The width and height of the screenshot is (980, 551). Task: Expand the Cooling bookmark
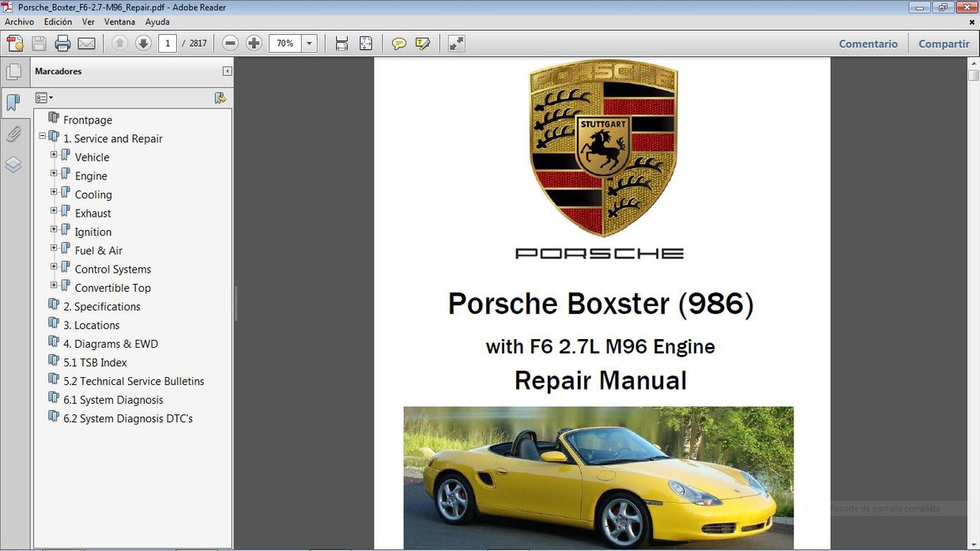click(x=54, y=192)
